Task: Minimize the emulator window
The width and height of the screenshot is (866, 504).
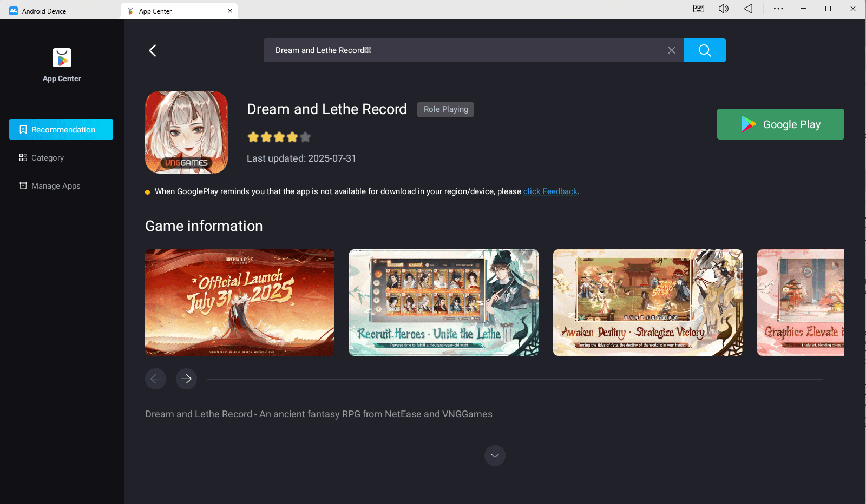Action: pyautogui.click(x=803, y=9)
